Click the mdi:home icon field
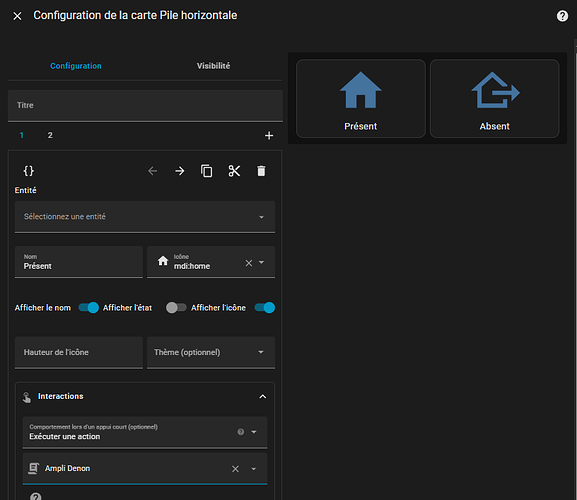The image size is (577, 500). point(211,262)
